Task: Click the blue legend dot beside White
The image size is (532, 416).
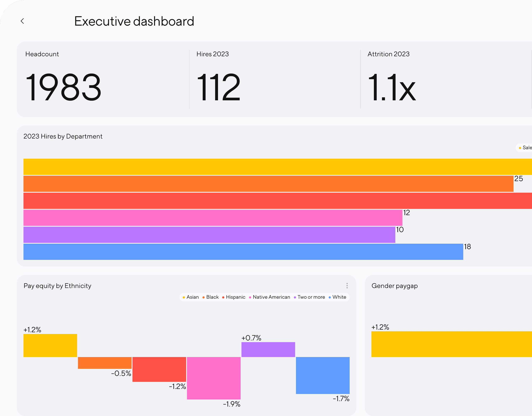Action: point(330,297)
